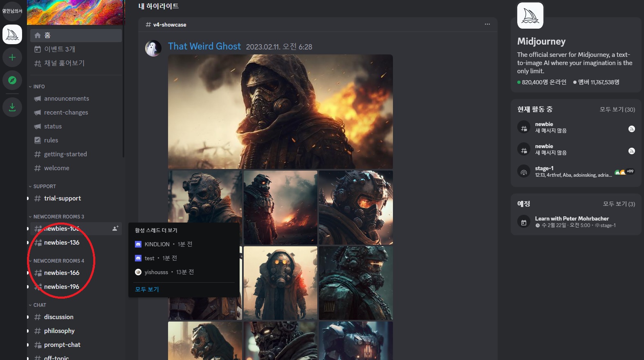Collapse NEWCOMER ROOMS 3 category

[56, 217]
